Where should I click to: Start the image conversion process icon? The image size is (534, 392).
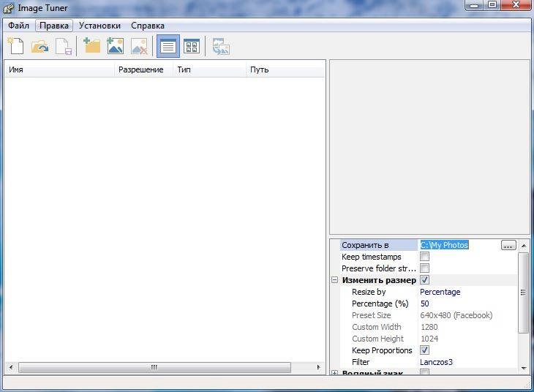[x=221, y=46]
